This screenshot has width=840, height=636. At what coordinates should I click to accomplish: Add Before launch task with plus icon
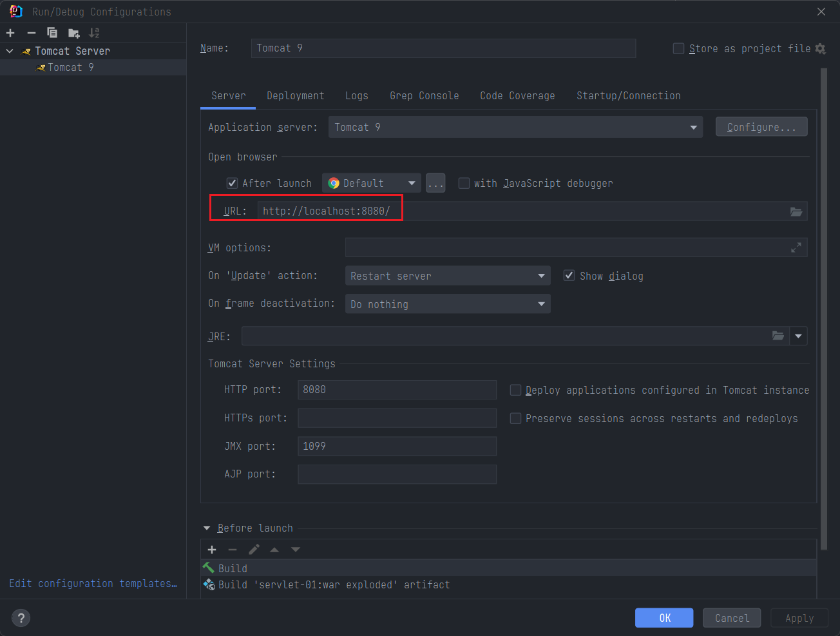[x=212, y=550]
